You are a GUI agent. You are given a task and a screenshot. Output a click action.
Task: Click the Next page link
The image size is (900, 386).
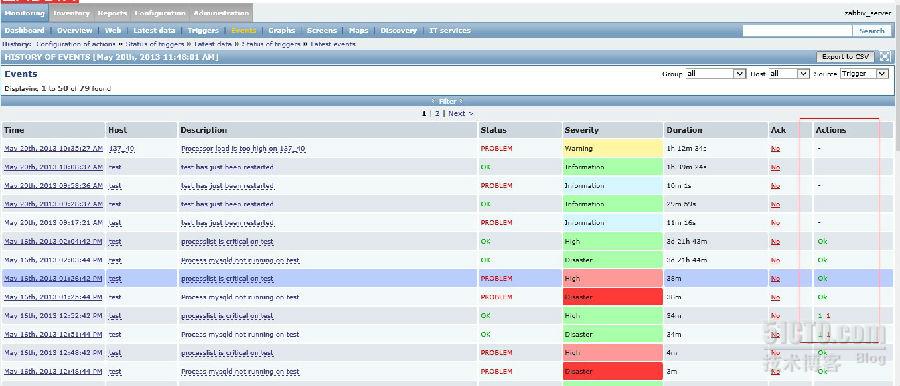pyautogui.click(x=460, y=114)
